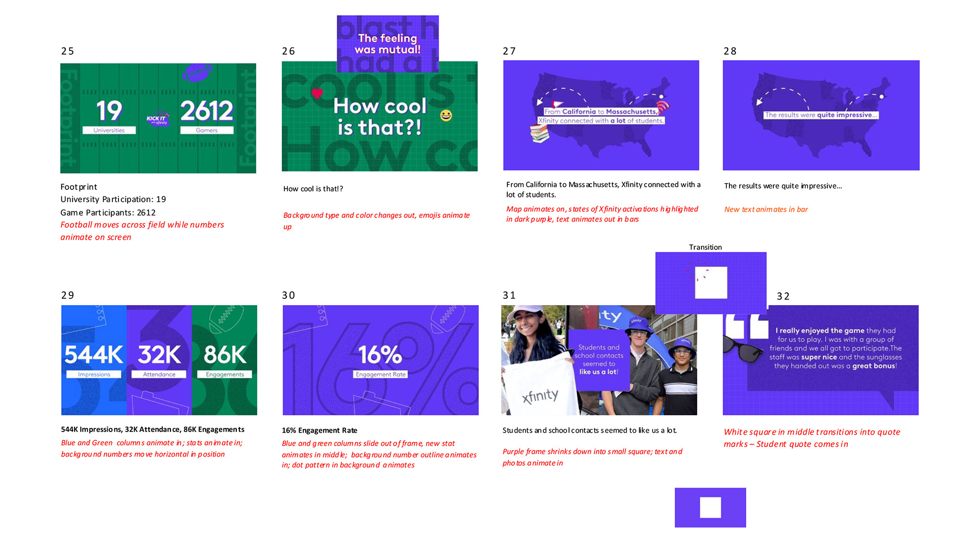Click the 'Transition' label text
This screenshot has width=980, height=551.
705,247
